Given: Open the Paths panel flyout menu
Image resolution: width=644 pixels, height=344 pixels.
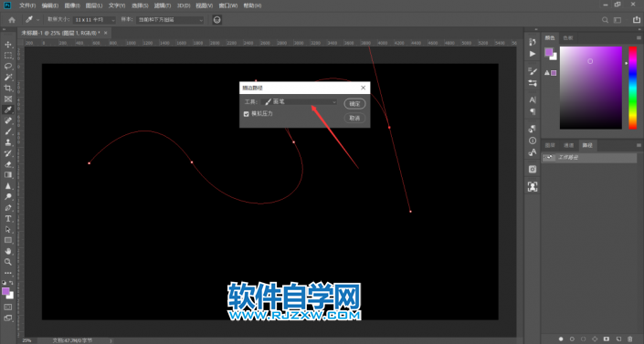Looking at the screenshot, I should click(x=639, y=145).
